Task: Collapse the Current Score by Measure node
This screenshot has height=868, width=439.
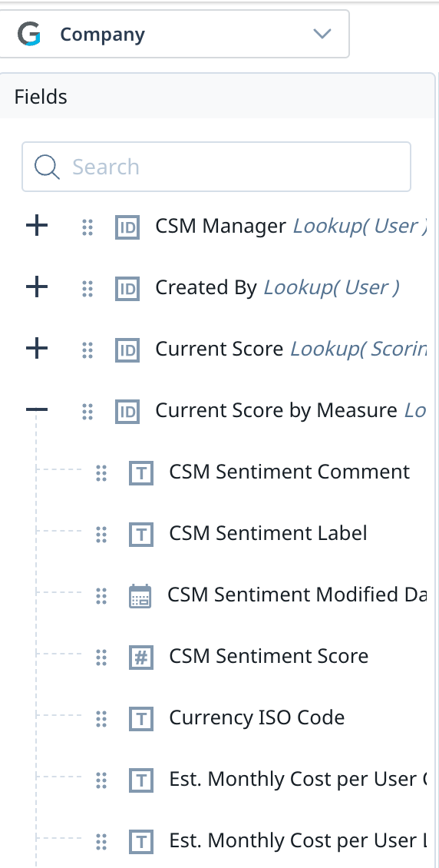Action: click(37, 410)
